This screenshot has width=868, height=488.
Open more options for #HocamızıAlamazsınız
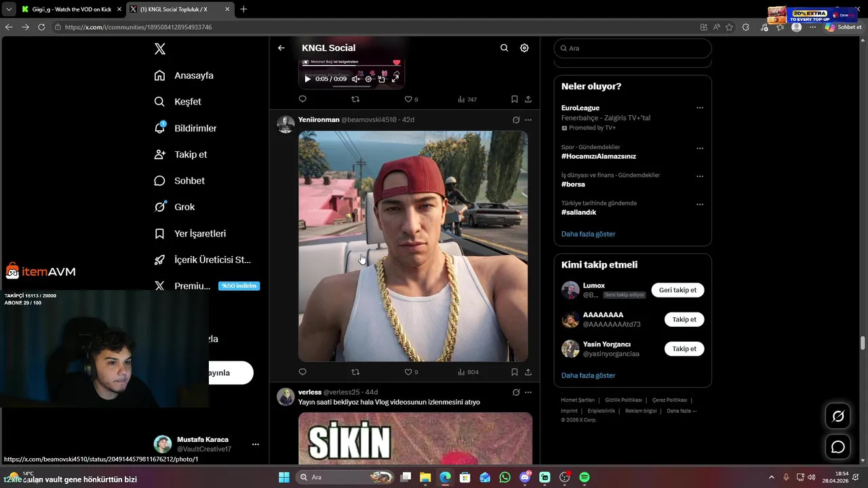[x=700, y=148]
